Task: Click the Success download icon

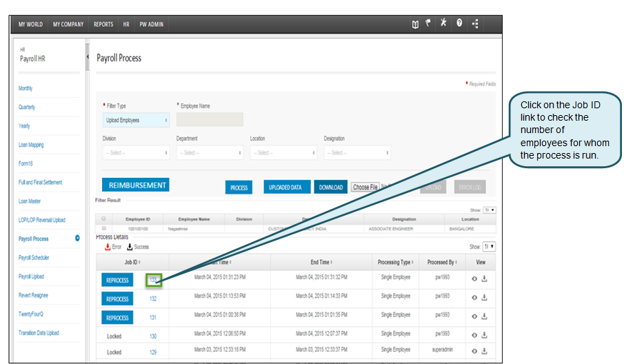Action: pos(130,247)
